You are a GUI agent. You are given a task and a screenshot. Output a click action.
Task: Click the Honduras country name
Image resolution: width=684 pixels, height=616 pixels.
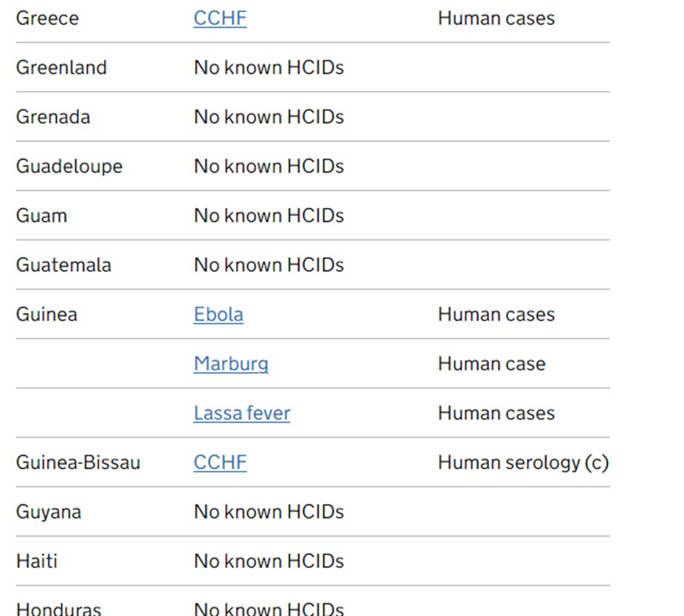point(59,608)
